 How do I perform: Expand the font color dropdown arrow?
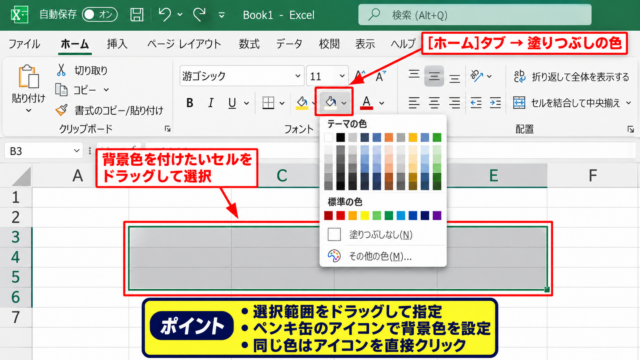tap(382, 103)
